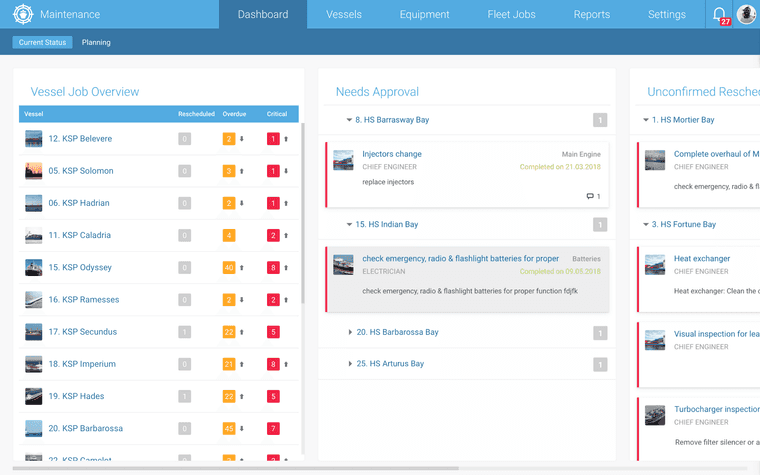The height and width of the screenshot is (475, 760).
Task: Open the user profile avatar
Action: click(746, 14)
